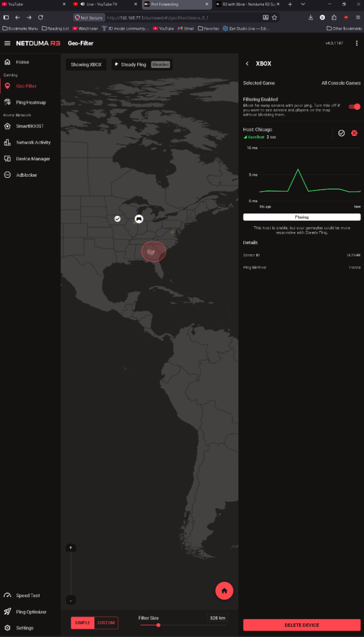The width and height of the screenshot is (364, 637).
Task: Open the Steady Ping Disabled control
Action: (142, 65)
